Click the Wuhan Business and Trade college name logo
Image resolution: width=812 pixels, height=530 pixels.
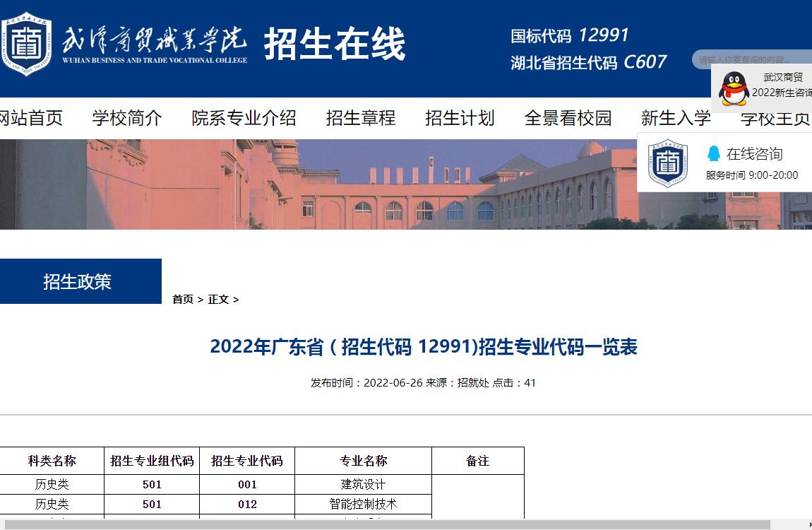[155, 45]
